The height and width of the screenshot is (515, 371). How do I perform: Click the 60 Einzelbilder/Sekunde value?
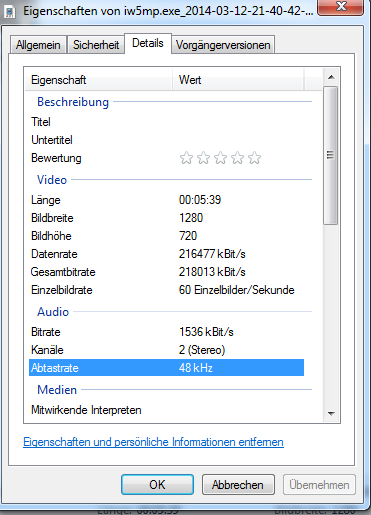click(237, 290)
